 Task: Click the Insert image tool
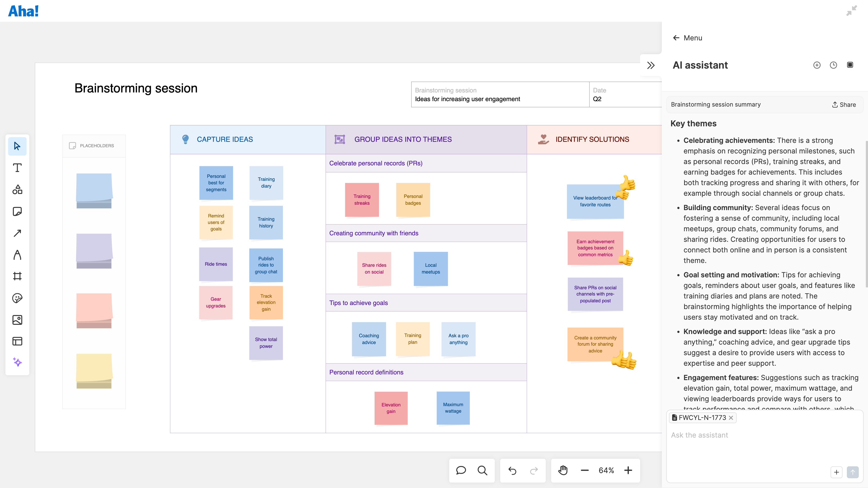pyautogui.click(x=17, y=320)
